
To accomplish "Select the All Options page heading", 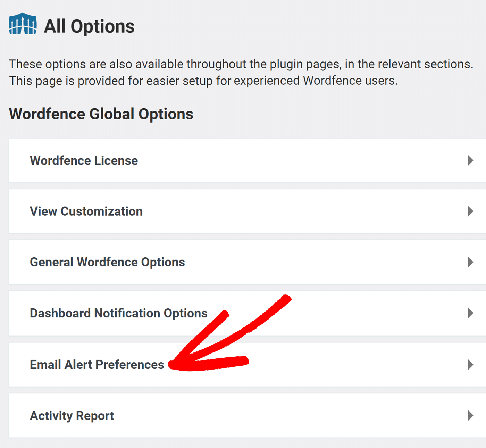I will pyautogui.click(x=90, y=25).
